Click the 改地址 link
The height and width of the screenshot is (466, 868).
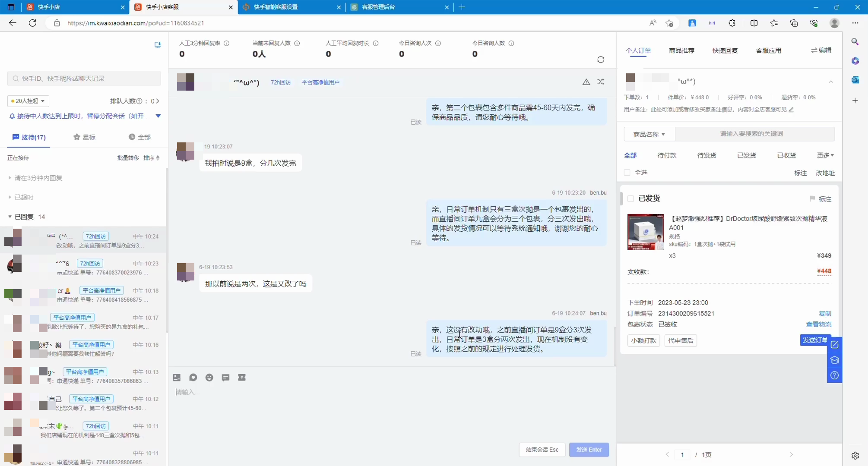(x=825, y=173)
